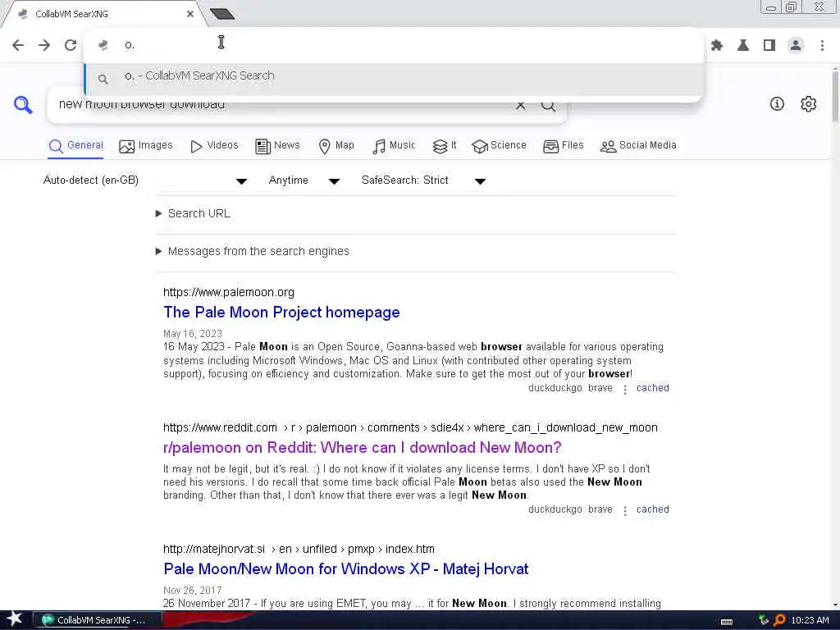The height and width of the screenshot is (630, 840).
Task: Click the CollabVM SearXNG taskbar button
Action: coord(98,620)
